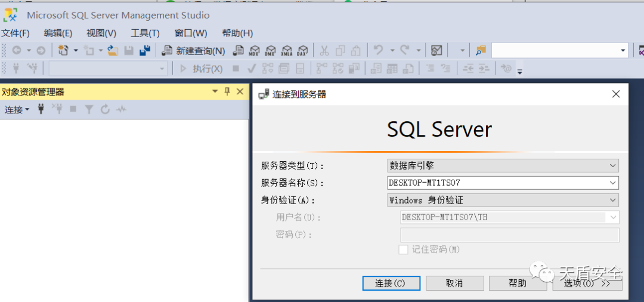Screen dimensions: 644x302
Task: Click the 新建查询(N) toolbar button
Action: coord(194,51)
